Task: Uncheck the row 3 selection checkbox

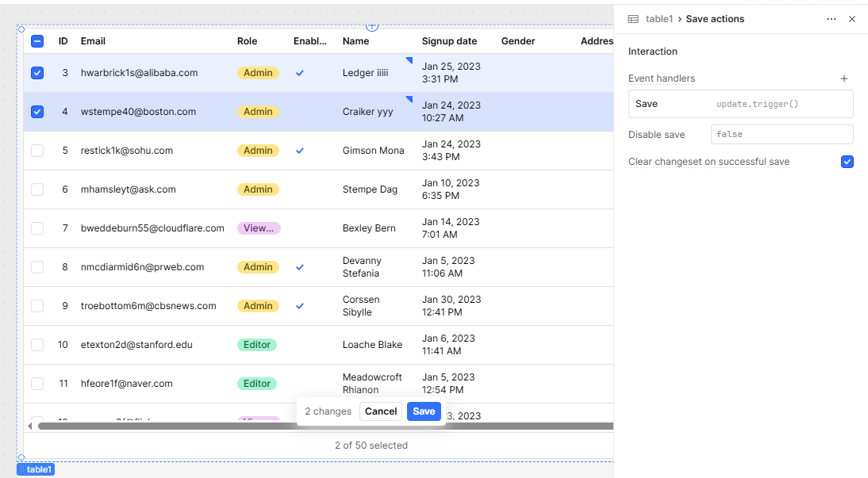Action: coord(37,73)
